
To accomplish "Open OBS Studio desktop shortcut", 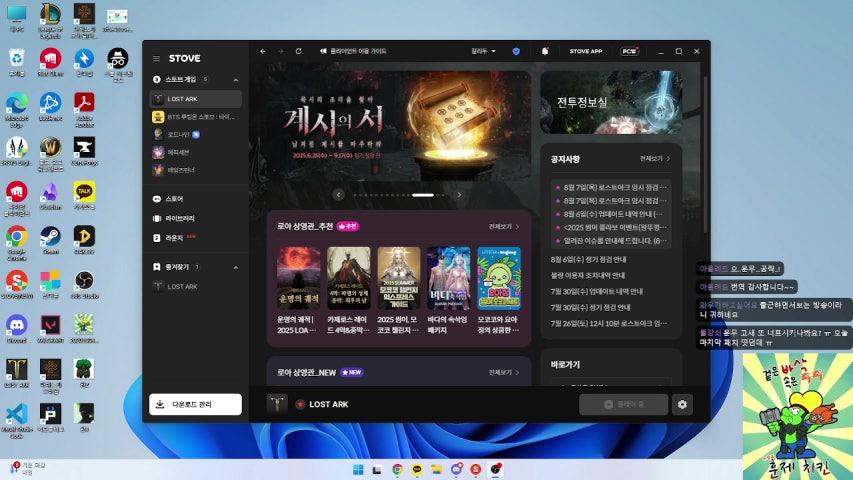I will (x=84, y=285).
